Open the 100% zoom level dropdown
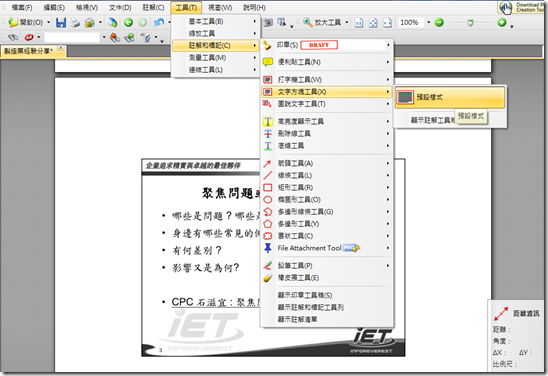The width and height of the screenshot is (548, 376). (x=428, y=23)
